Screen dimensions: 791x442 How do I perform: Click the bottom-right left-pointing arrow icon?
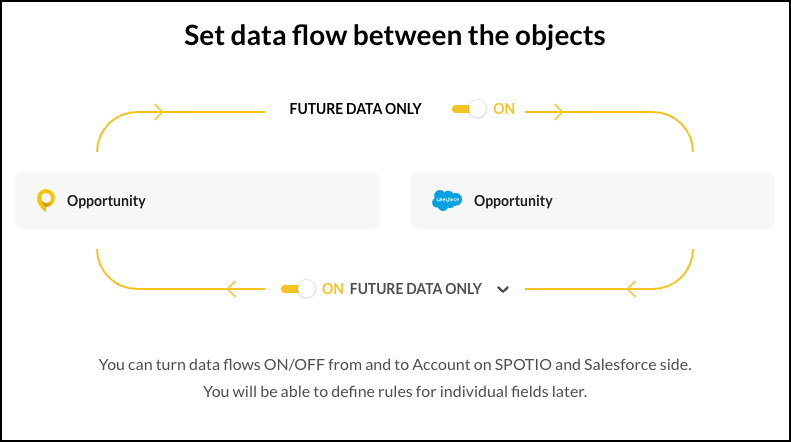coord(631,289)
